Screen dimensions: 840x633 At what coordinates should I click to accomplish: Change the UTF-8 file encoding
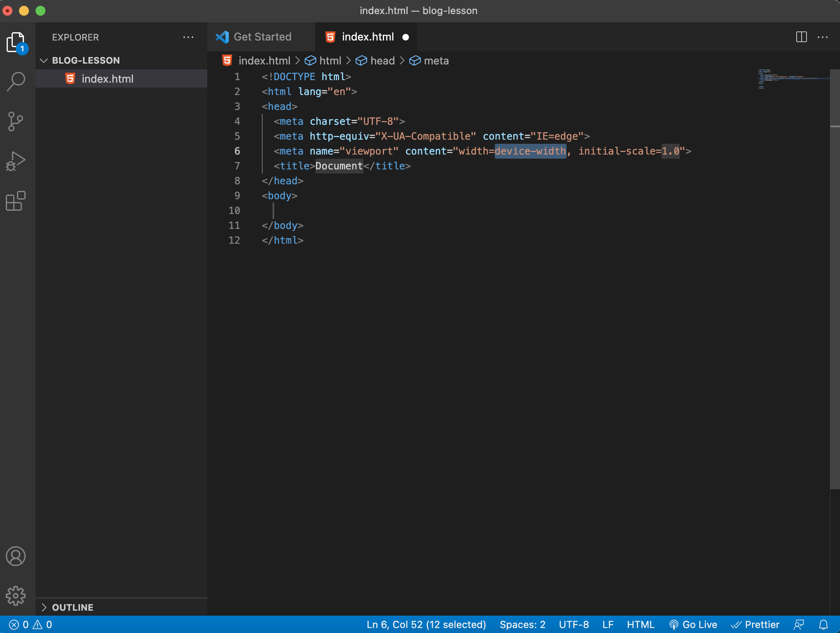(574, 625)
